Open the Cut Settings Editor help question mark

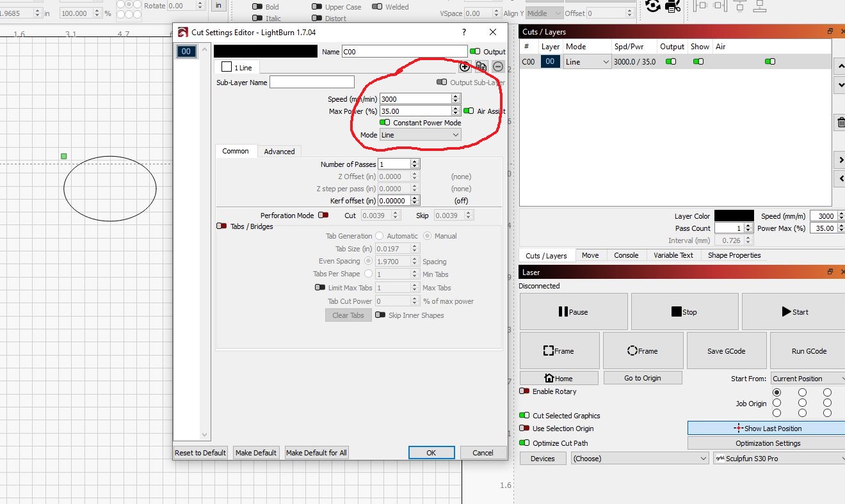click(x=464, y=32)
